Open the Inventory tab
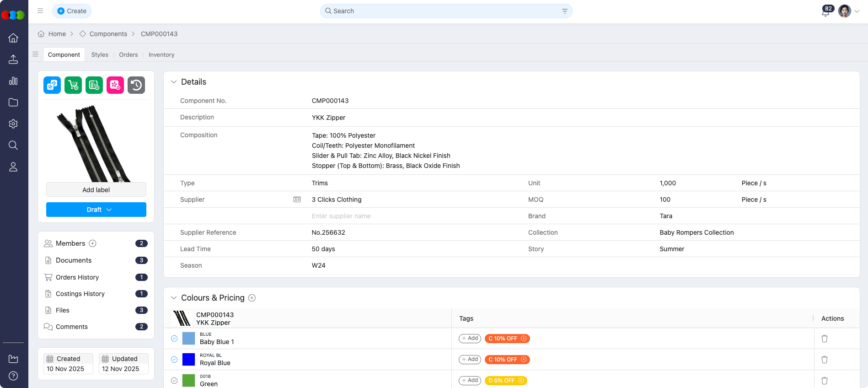The image size is (868, 388). point(161,54)
